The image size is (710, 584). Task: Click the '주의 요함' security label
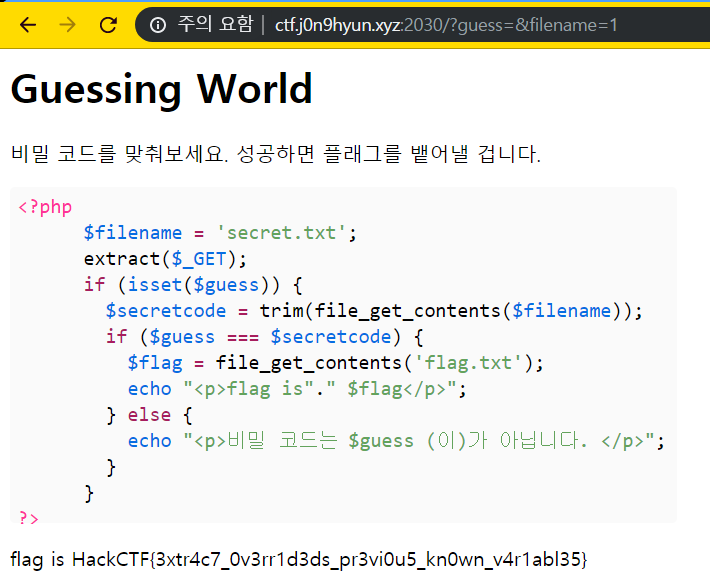point(215,24)
